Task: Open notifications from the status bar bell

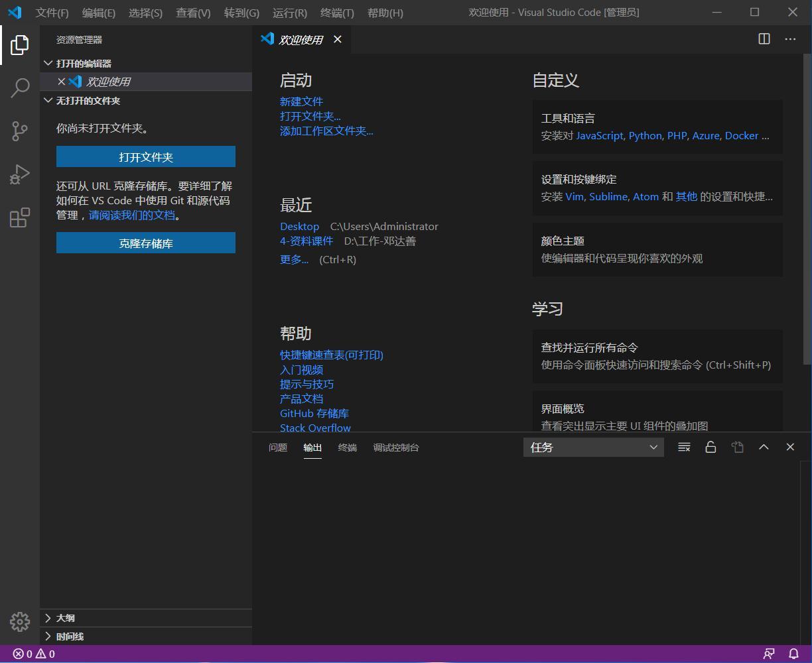Action: click(x=793, y=654)
